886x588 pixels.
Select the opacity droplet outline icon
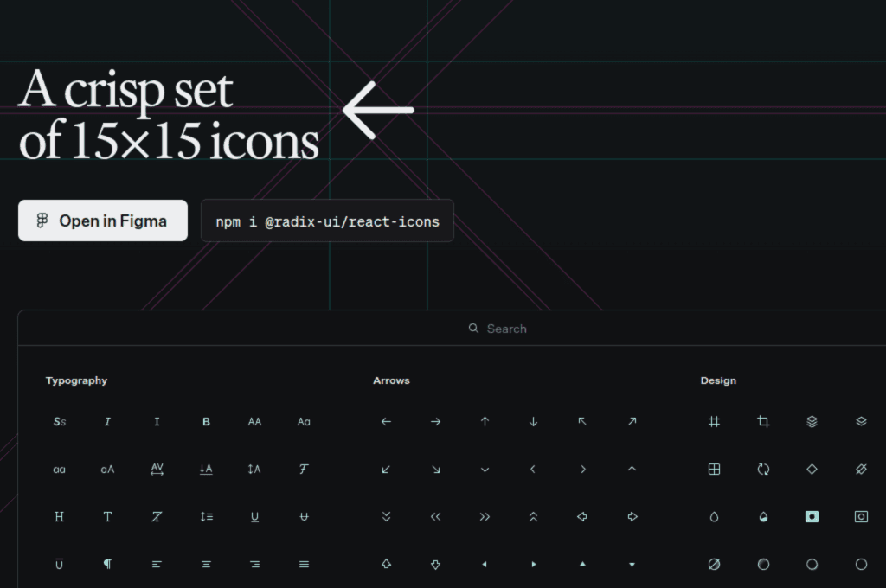click(x=714, y=516)
